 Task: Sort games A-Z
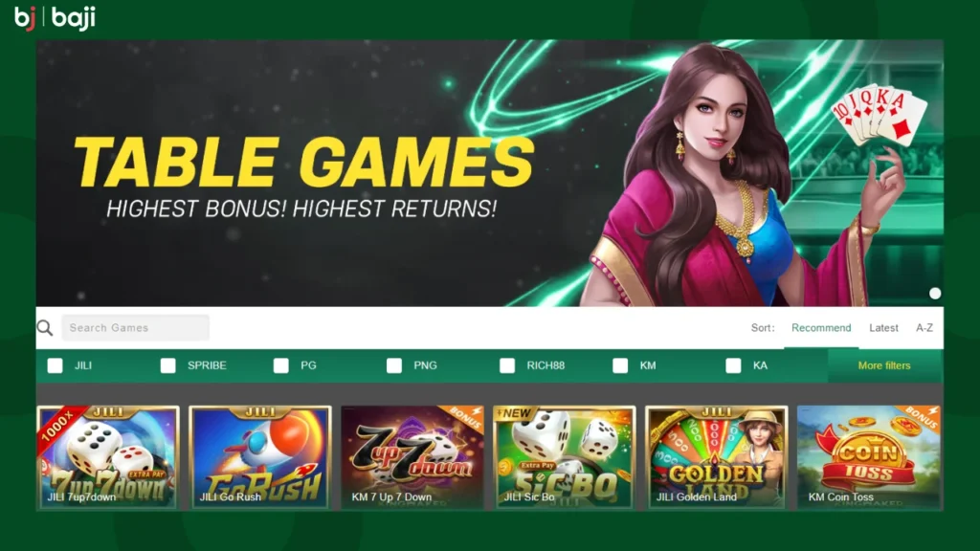[x=924, y=328]
